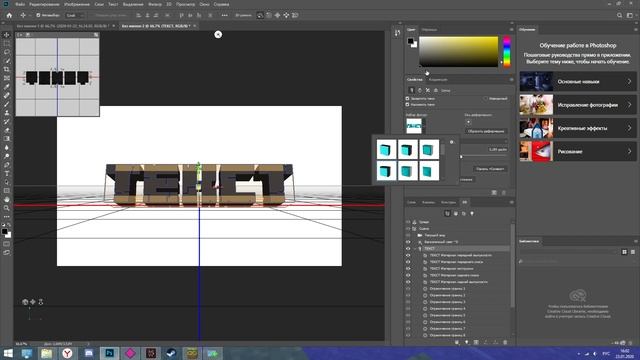Open the Image menu
Image resolution: width=640 pixels, height=360 pixels.
tap(77, 4)
